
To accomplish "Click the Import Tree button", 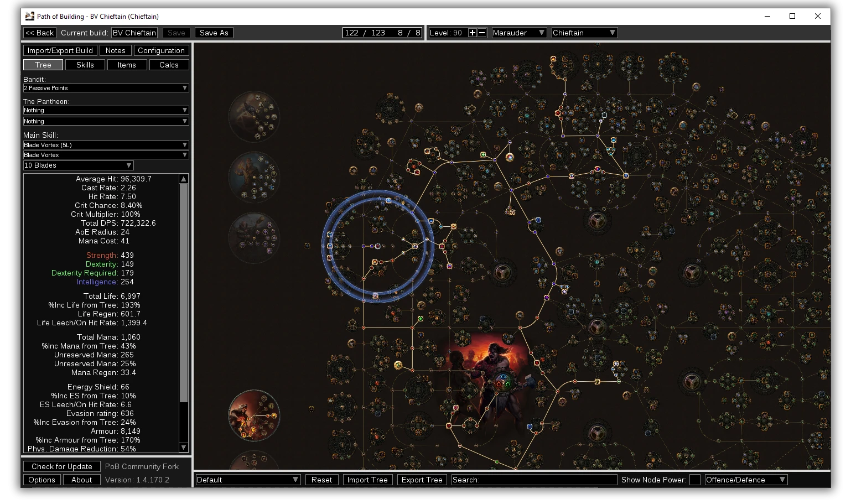I will 367,480.
